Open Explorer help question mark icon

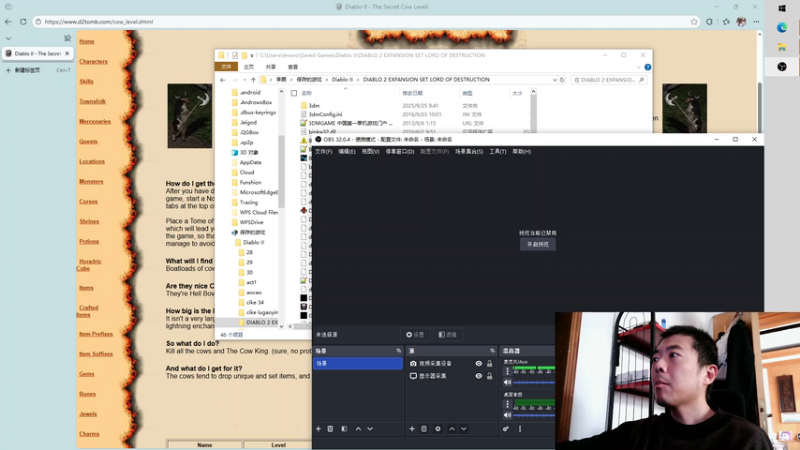[x=647, y=67]
